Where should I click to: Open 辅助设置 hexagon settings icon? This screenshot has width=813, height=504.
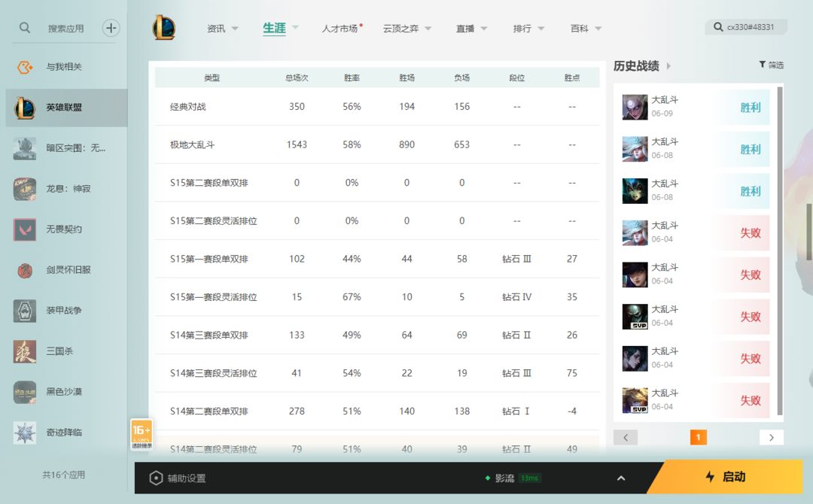(156, 478)
